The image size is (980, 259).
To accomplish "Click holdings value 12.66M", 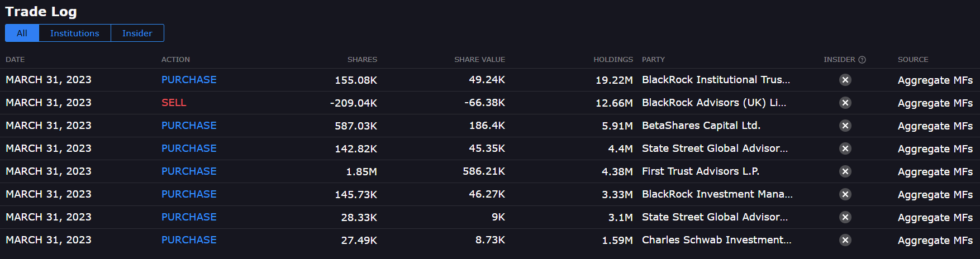I will (614, 103).
